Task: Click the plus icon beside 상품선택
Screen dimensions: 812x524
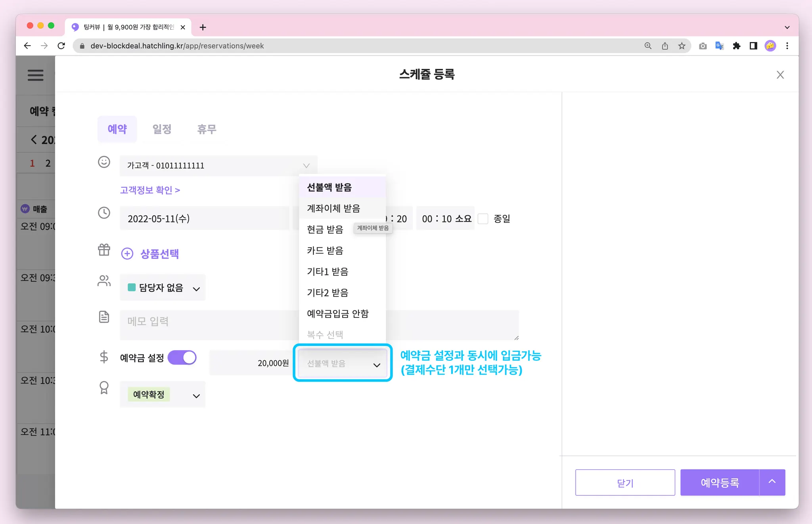Action: click(127, 254)
